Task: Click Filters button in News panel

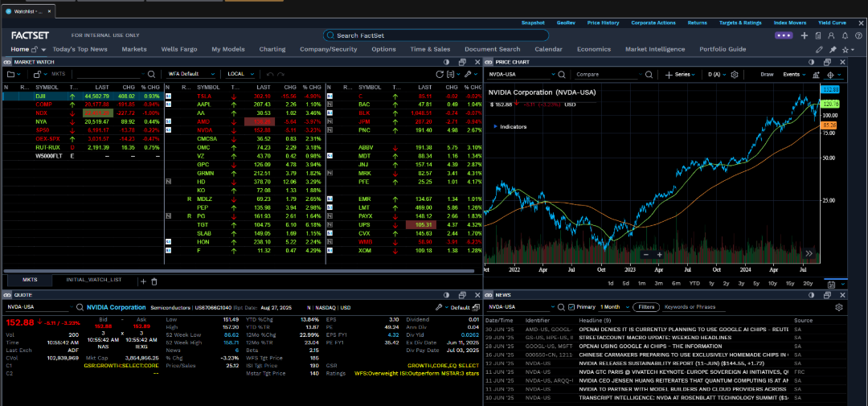Action: (646, 307)
